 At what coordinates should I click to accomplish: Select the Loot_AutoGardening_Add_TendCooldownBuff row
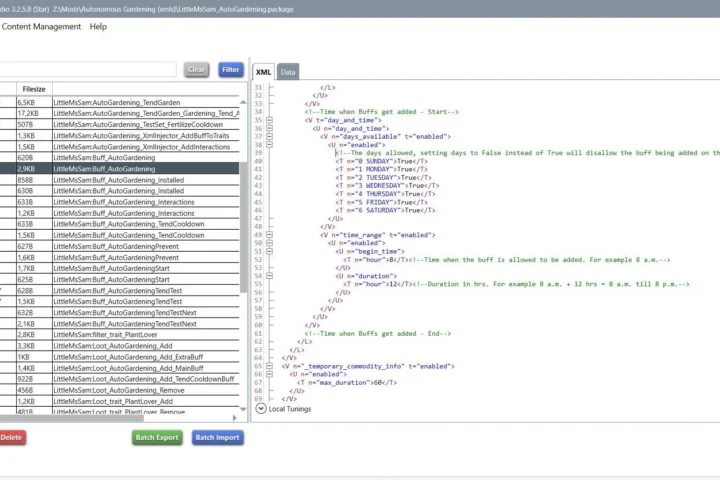119,379
